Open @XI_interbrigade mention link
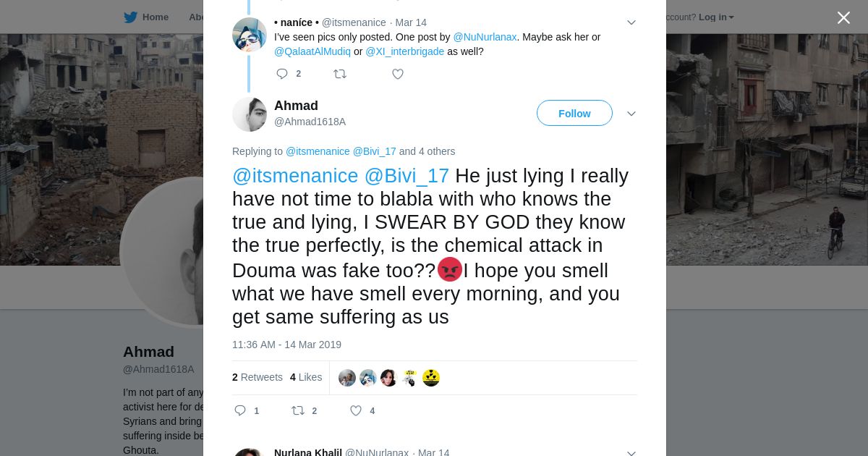Viewport: 868px width, 456px height. (x=405, y=51)
